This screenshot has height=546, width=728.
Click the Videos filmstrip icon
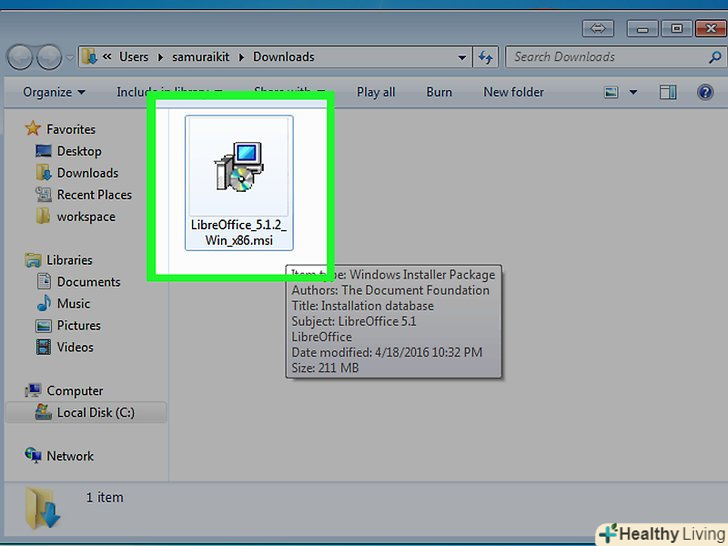click(x=43, y=347)
